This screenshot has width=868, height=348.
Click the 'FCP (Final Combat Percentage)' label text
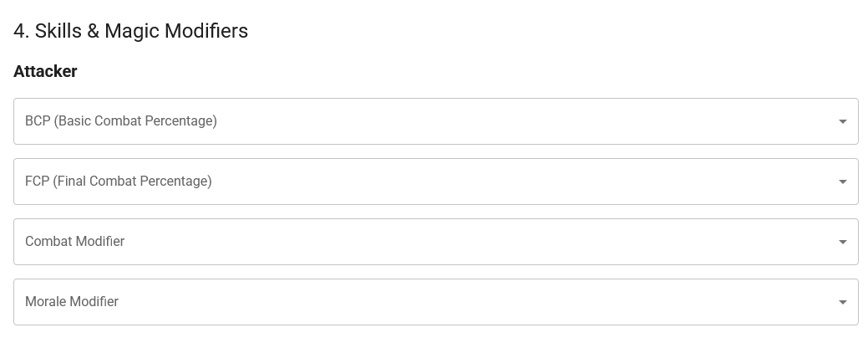click(119, 182)
